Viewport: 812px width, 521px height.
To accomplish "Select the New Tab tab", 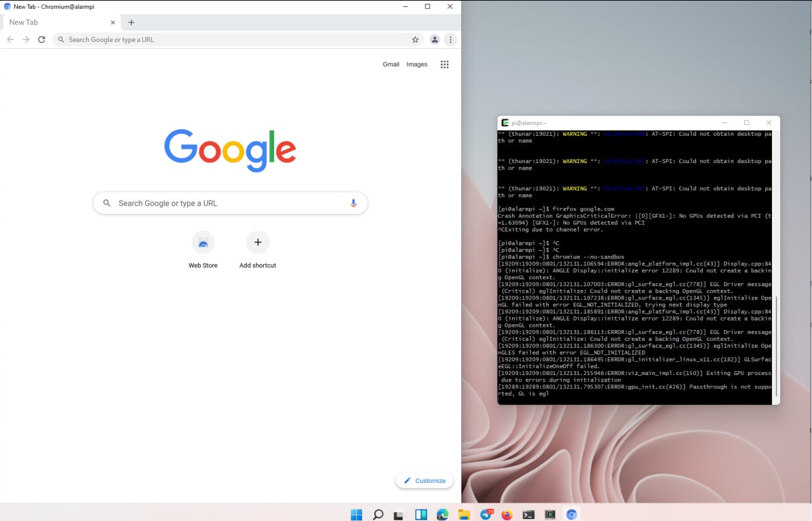I will tap(62, 22).
